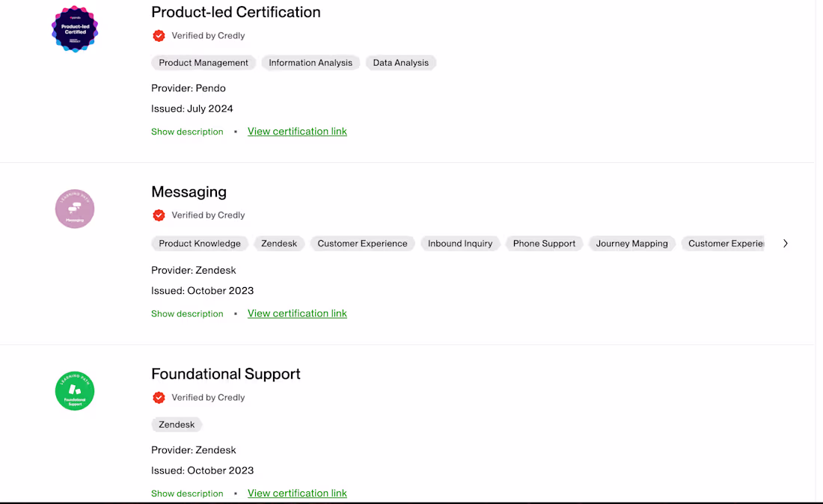Screen dimensions: 823x504
Task: Select the Inbound Inquiry skill chip
Action: 460,243
